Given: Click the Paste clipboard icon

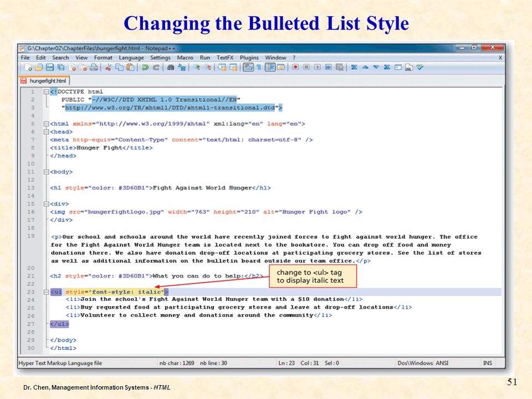Looking at the screenshot, I should pos(130,68).
